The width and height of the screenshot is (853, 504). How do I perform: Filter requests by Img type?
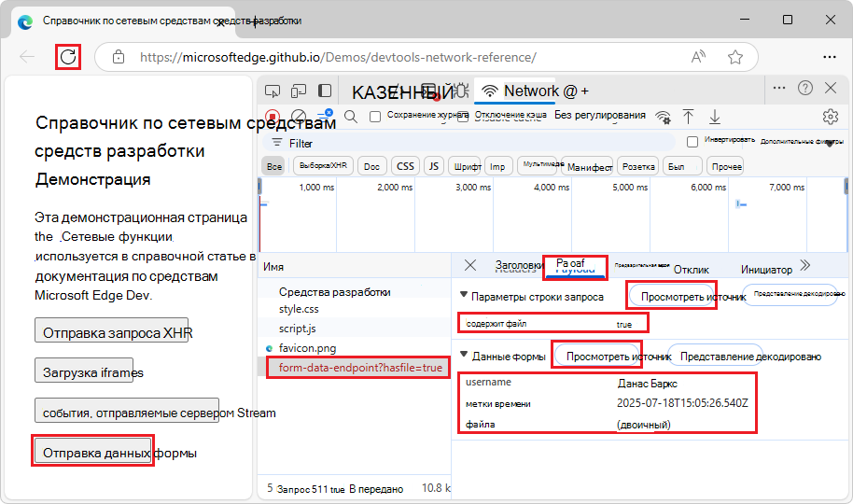(497, 166)
